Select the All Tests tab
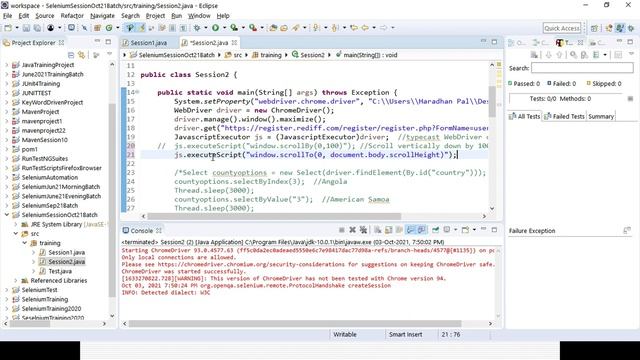Screen dimensions: 640x360 pos(524,116)
